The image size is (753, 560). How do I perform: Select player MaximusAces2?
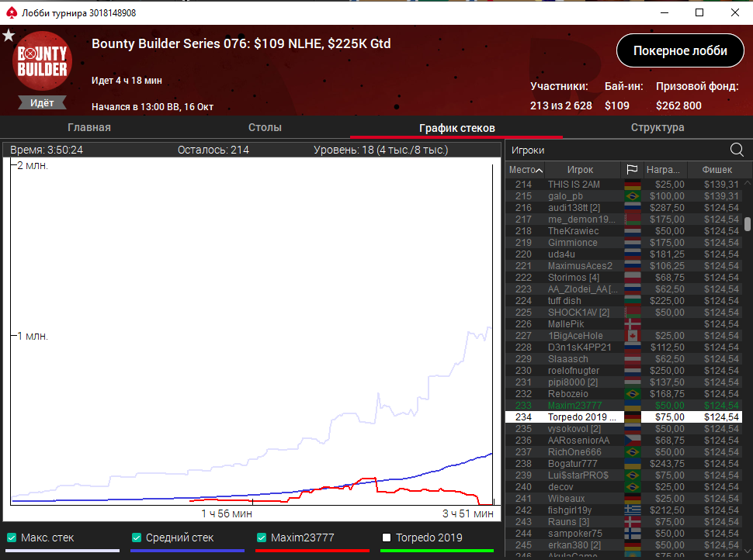point(623,266)
